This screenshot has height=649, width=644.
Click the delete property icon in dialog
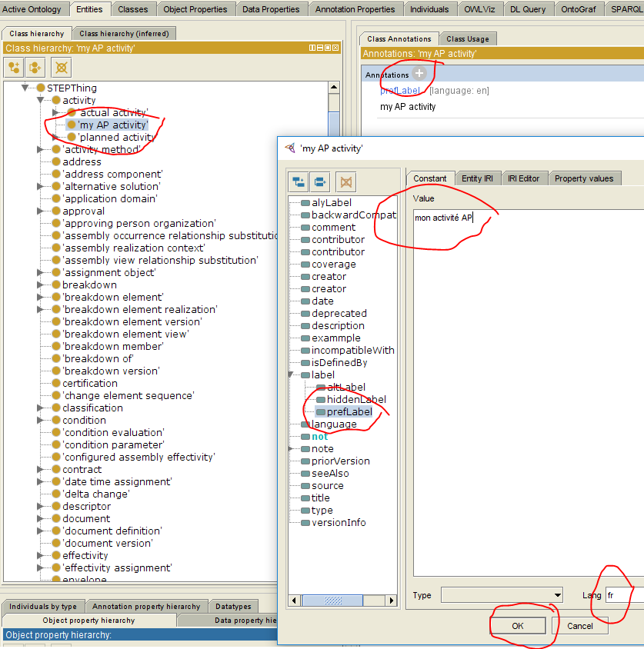coord(345,182)
